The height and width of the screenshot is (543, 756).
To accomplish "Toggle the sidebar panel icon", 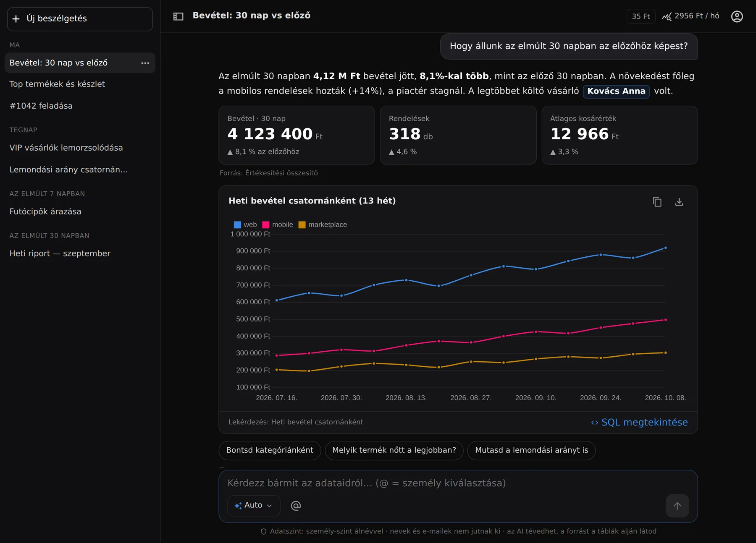I will 178,16.
